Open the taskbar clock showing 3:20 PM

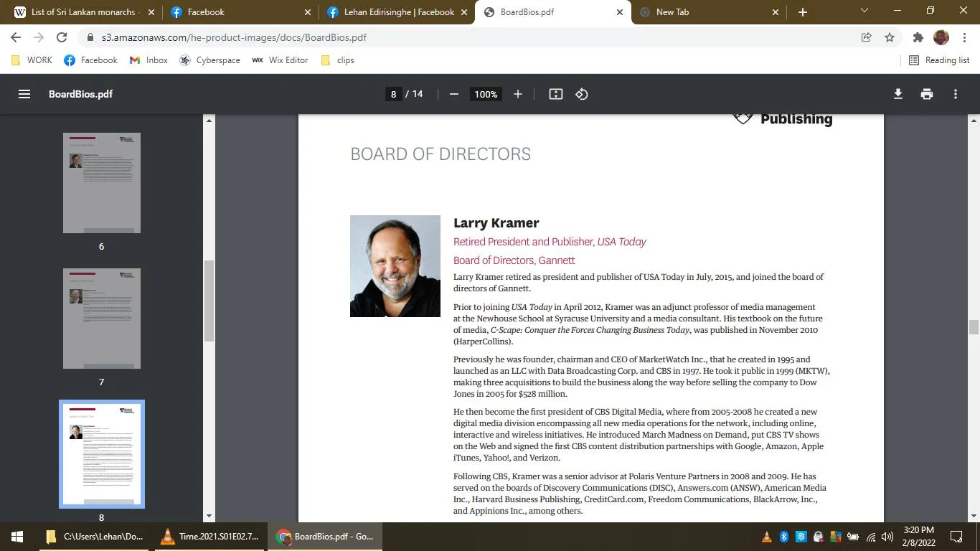[918, 537]
